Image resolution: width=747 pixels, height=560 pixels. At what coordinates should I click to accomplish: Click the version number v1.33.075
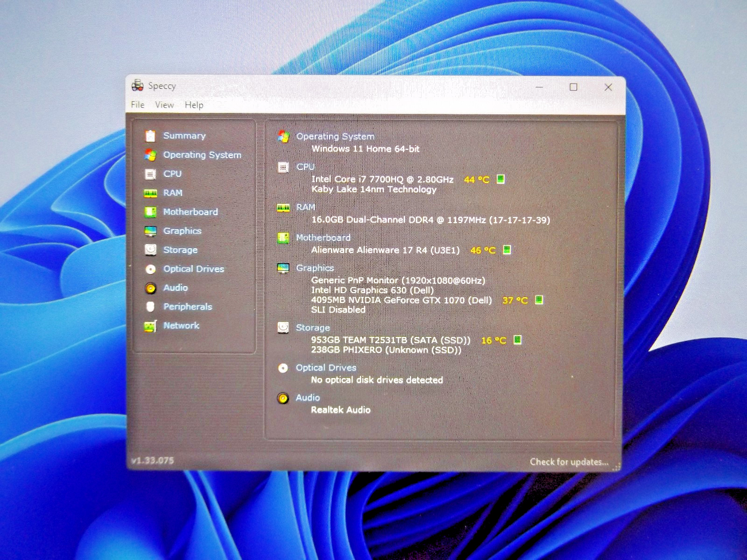pos(153,461)
